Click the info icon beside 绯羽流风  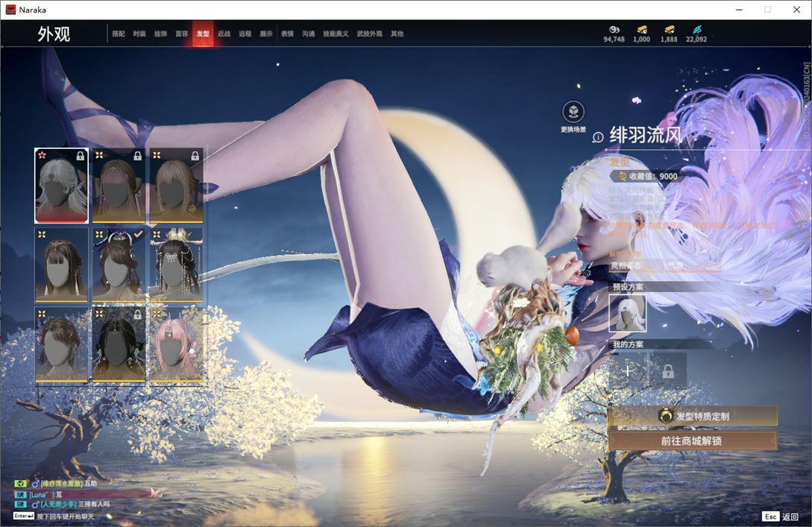point(597,137)
